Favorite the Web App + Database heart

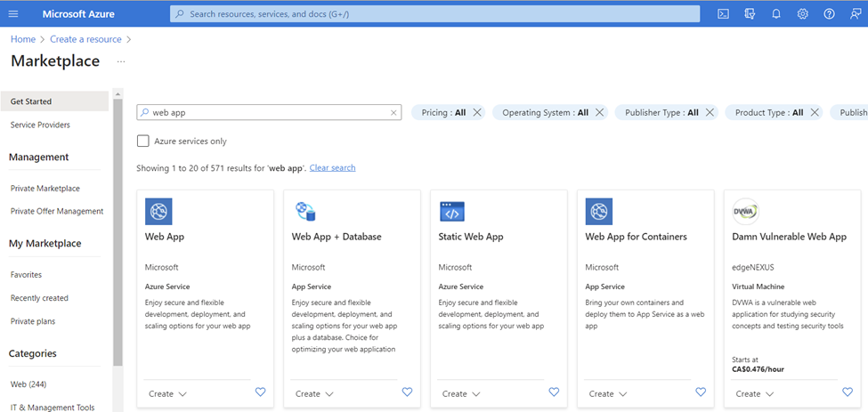pyautogui.click(x=407, y=392)
